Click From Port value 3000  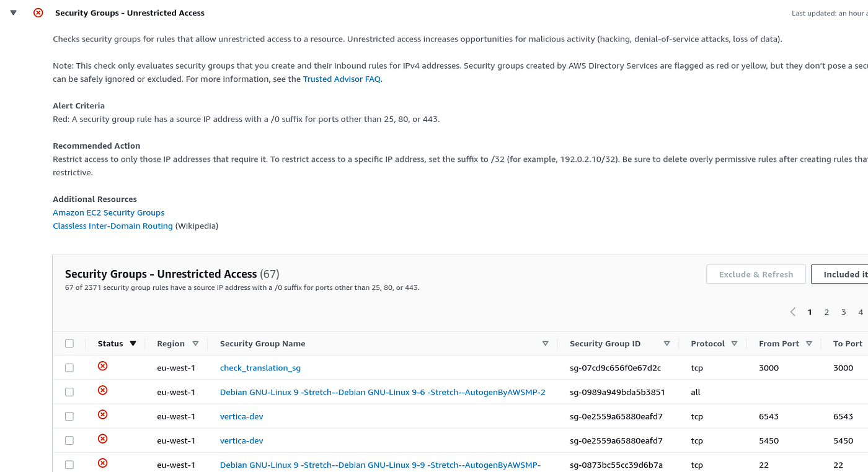point(769,368)
